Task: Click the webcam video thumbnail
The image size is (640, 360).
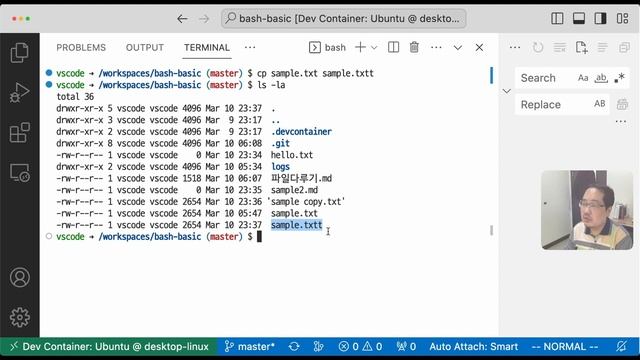Action: click(587, 210)
